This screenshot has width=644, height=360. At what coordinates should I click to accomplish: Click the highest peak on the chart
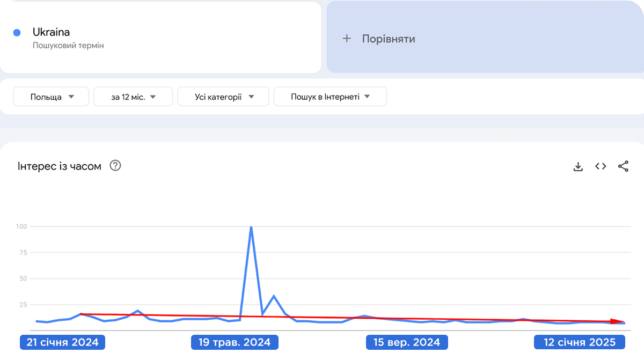(251, 227)
